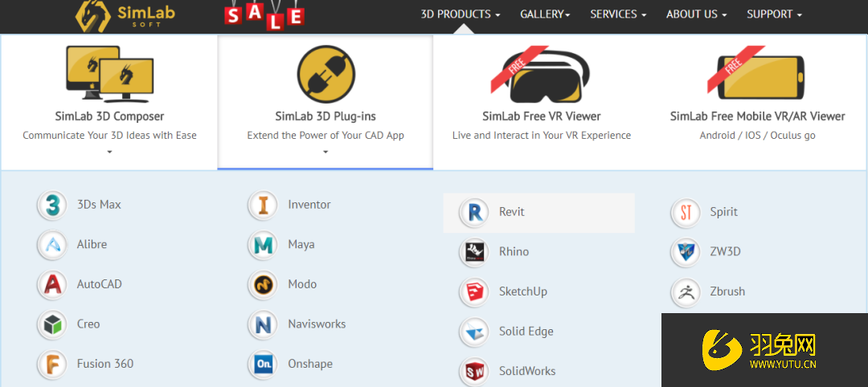Click the Navisworks plug-in icon

pyautogui.click(x=264, y=324)
